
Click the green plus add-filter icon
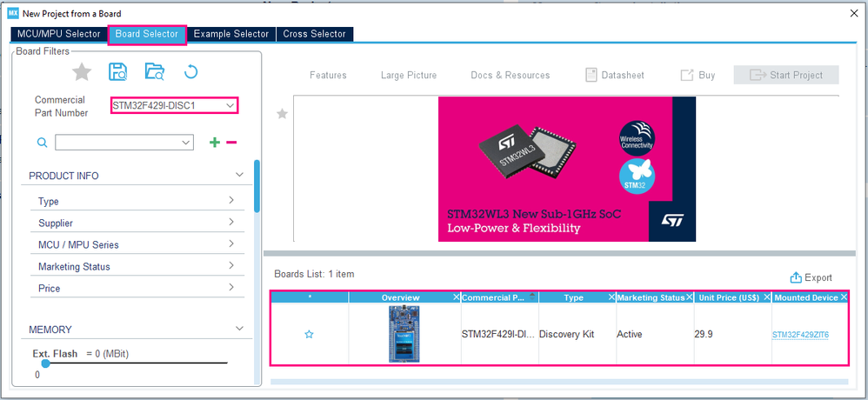[x=215, y=143]
